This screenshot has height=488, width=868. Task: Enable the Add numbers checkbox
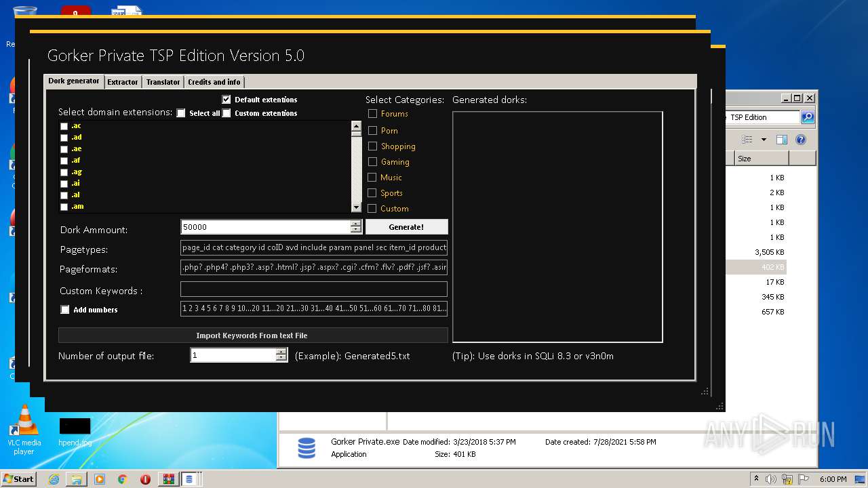click(65, 310)
